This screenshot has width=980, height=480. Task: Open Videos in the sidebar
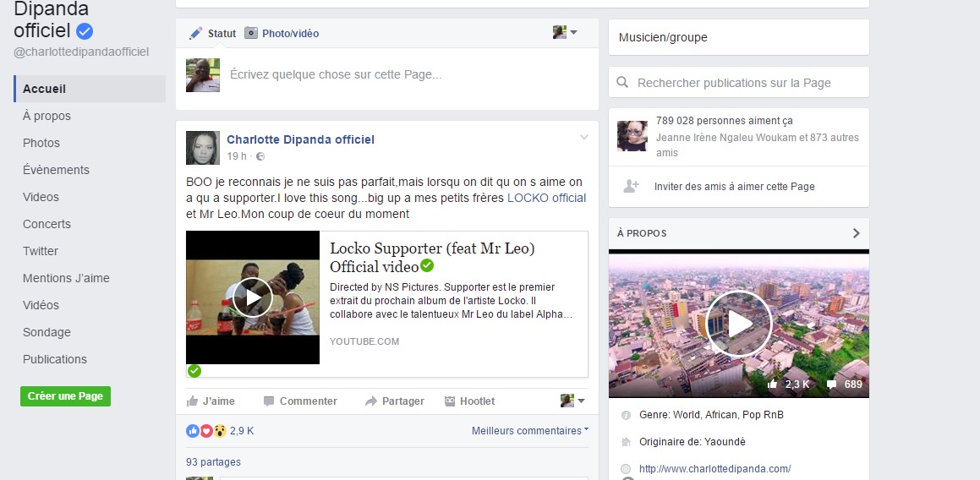[41, 197]
